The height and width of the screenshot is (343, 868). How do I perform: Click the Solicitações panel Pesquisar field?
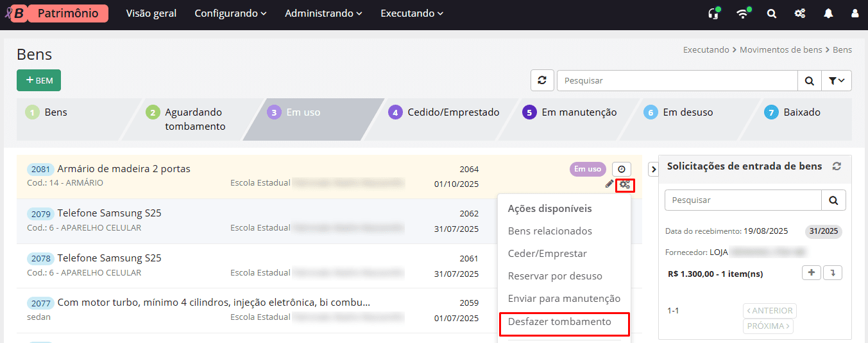[x=743, y=200]
